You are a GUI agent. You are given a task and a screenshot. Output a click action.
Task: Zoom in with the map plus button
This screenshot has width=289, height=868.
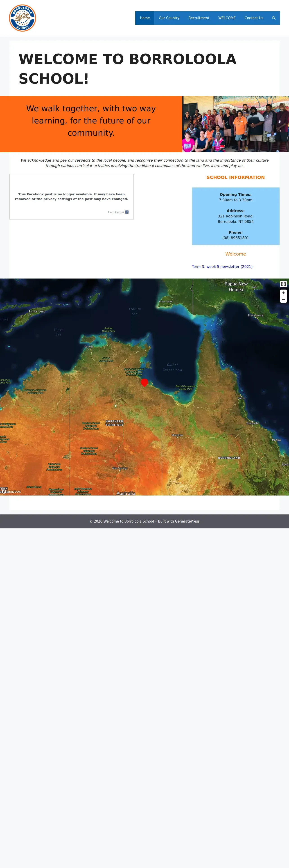tap(283, 293)
